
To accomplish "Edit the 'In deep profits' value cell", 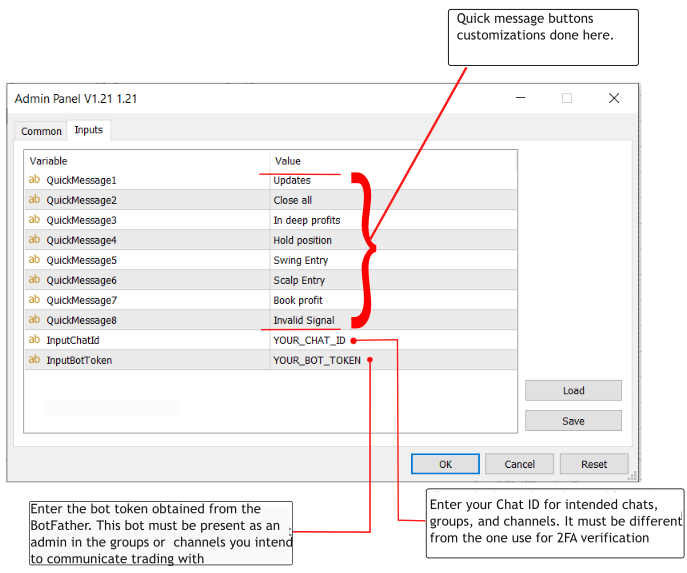I will click(x=393, y=220).
